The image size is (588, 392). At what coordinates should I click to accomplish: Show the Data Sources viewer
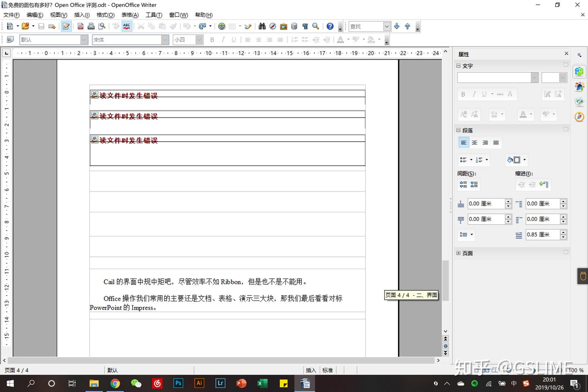[294, 26]
